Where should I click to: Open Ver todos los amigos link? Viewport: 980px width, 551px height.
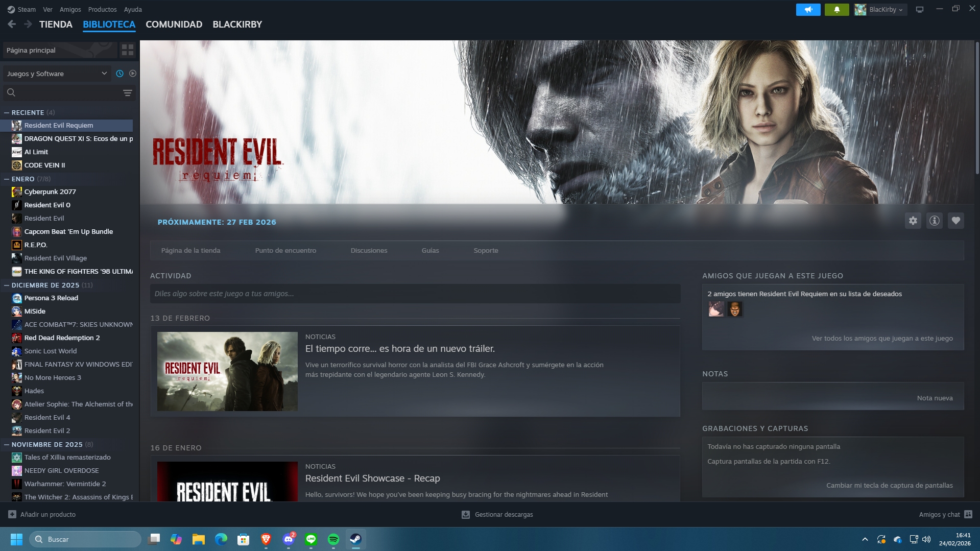(882, 339)
